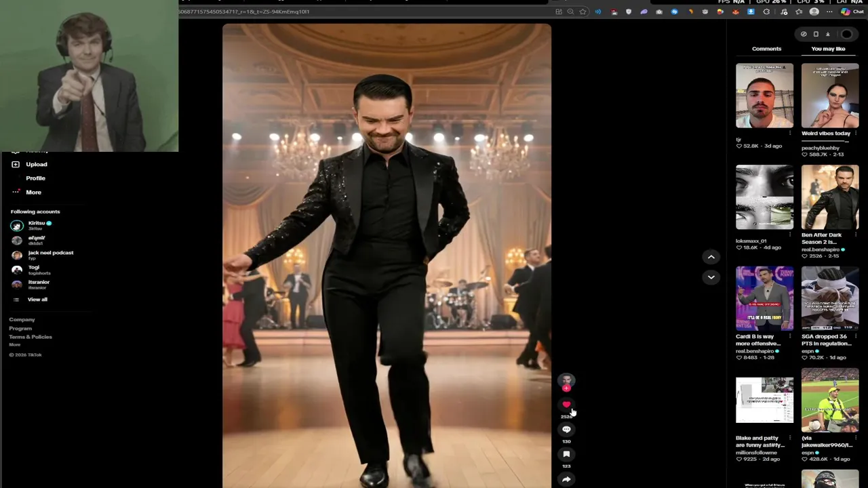Expand the Terms & Policies footer section
This screenshot has height=488, width=868.
[x=31, y=337]
